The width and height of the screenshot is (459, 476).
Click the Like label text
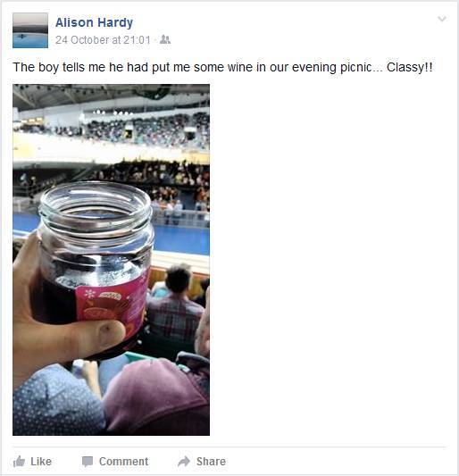(41, 462)
